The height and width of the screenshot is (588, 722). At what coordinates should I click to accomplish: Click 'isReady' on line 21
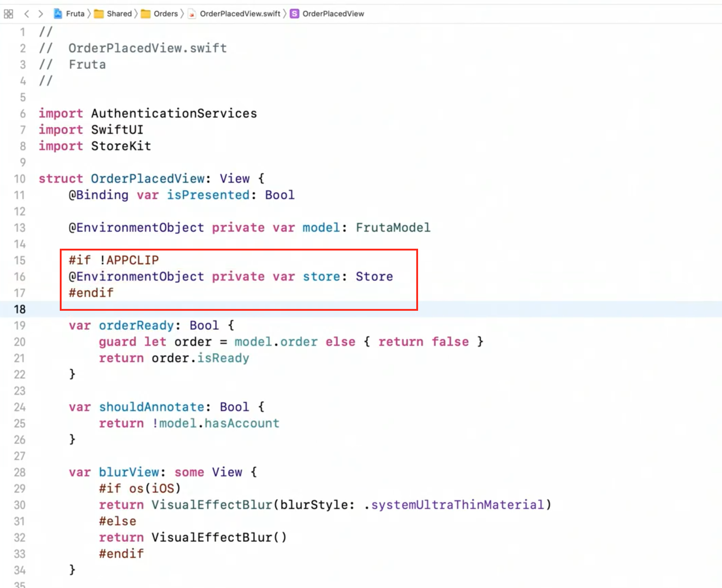223,358
